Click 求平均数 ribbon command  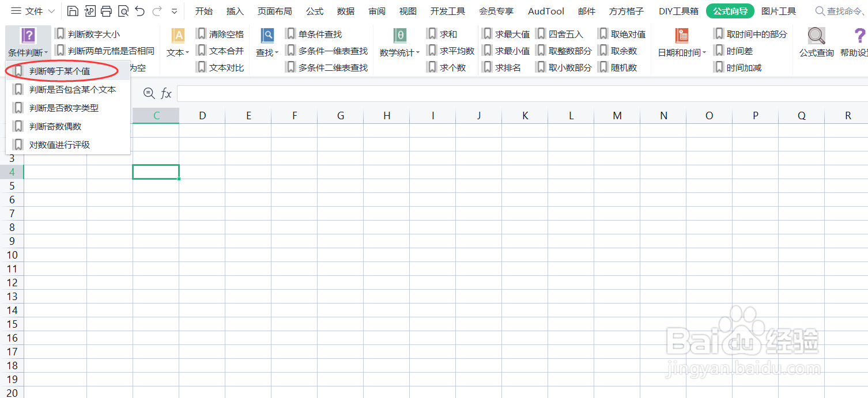point(451,51)
